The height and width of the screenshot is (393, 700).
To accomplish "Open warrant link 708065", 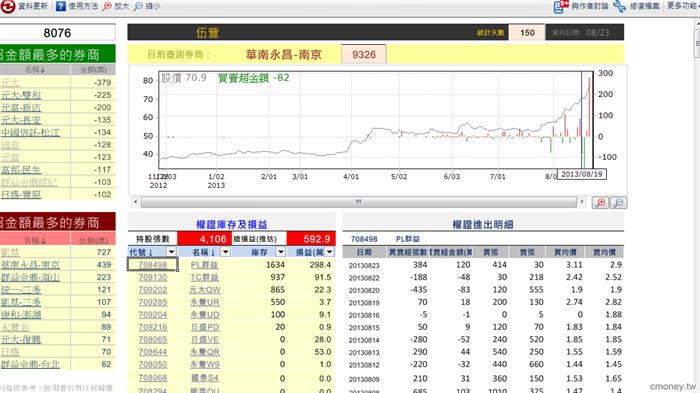I will 153,340.
